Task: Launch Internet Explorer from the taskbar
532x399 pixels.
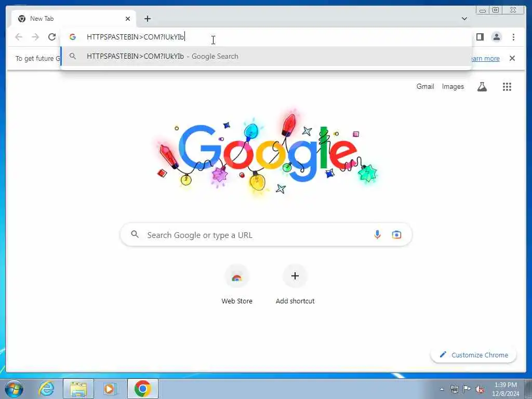Action: tap(46, 389)
